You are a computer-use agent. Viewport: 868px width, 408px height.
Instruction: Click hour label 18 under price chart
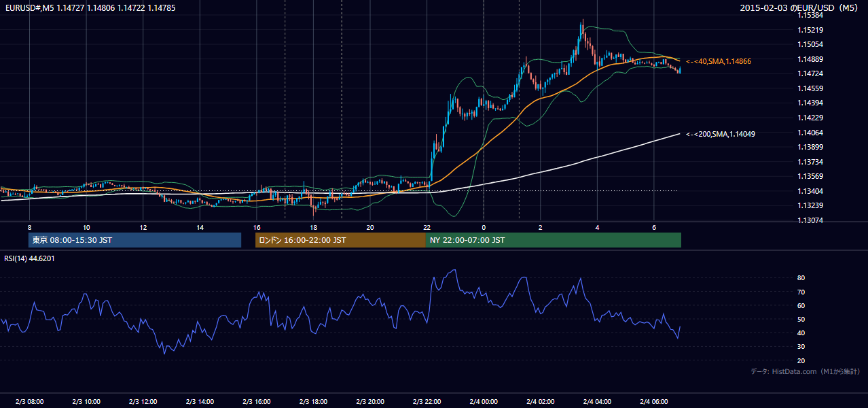[x=313, y=227]
